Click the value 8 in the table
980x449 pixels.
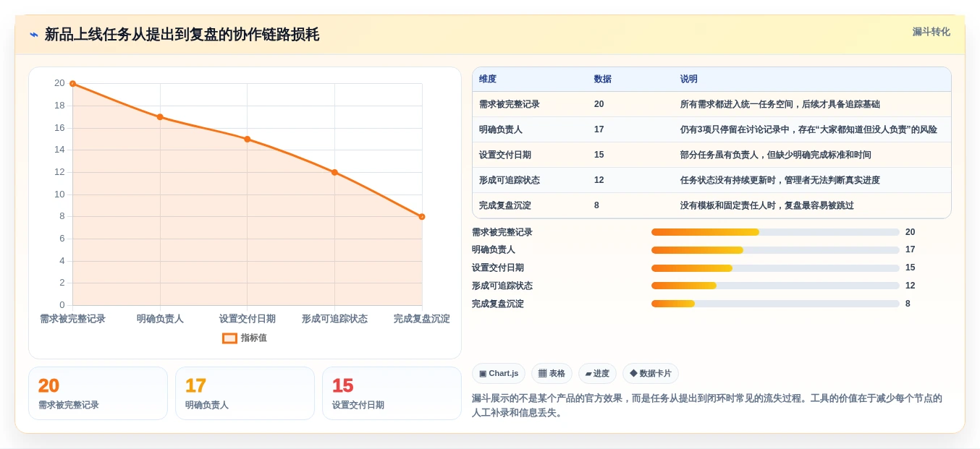click(596, 205)
